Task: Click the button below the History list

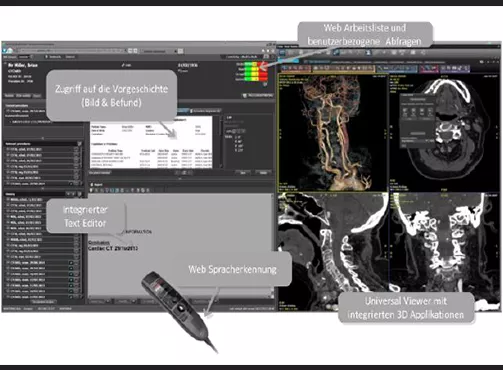Action: (x=44, y=302)
